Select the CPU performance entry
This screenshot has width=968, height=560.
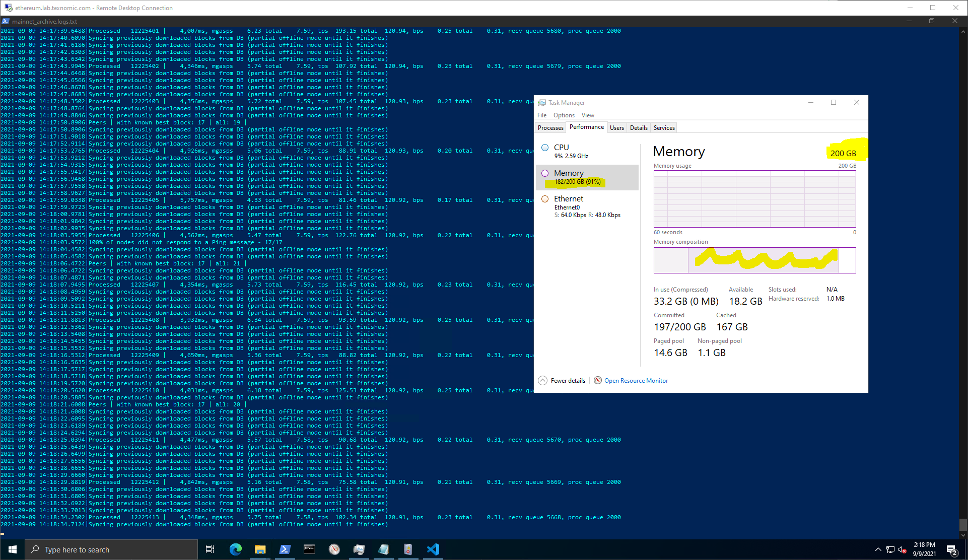coord(587,151)
